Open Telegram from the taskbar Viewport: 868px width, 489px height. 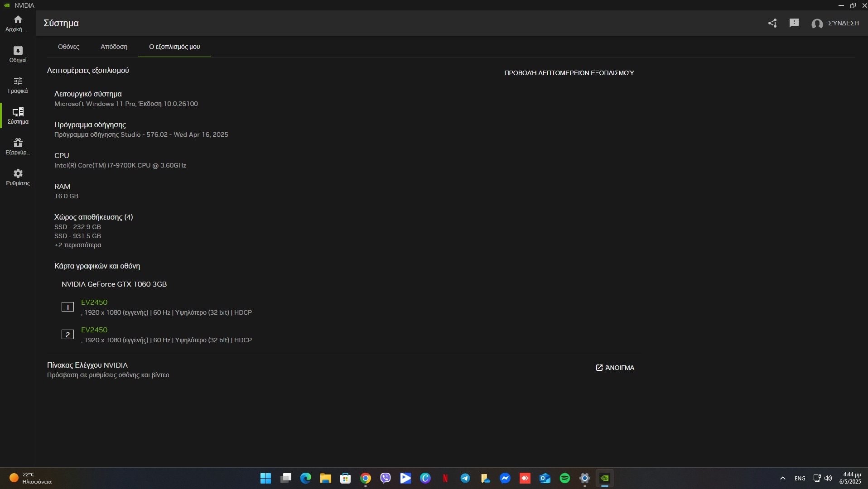point(465,478)
